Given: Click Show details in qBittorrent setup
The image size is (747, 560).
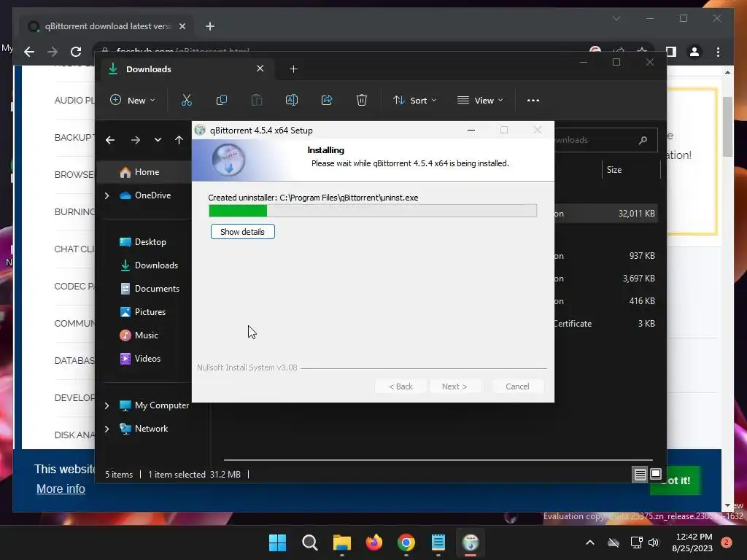Looking at the screenshot, I should [242, 231].
